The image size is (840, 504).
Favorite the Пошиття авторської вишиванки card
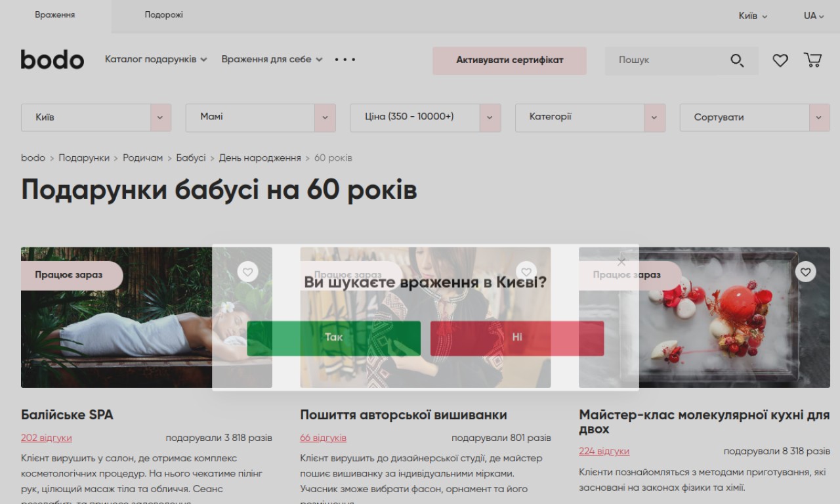[x=526, y=272]
